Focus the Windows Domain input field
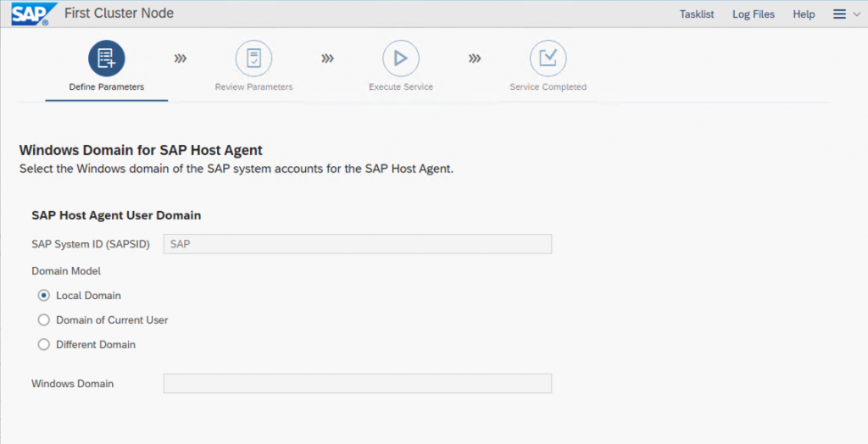This screenshot has height=444, width=868. click(358, 384)
